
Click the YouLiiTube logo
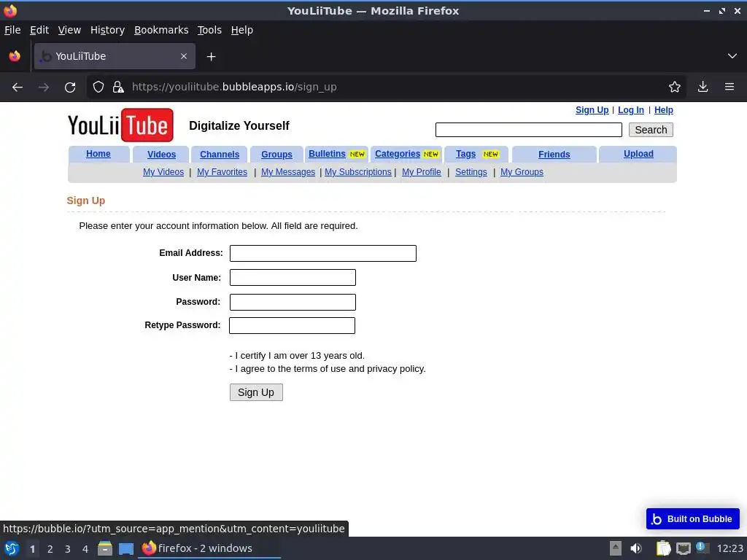click(x=120, y=125)
